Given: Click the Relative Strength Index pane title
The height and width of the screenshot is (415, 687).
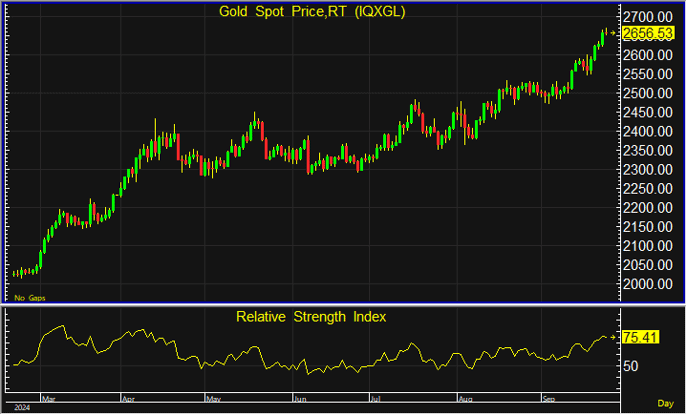Looking at the screenshot, I should point(311,317).
